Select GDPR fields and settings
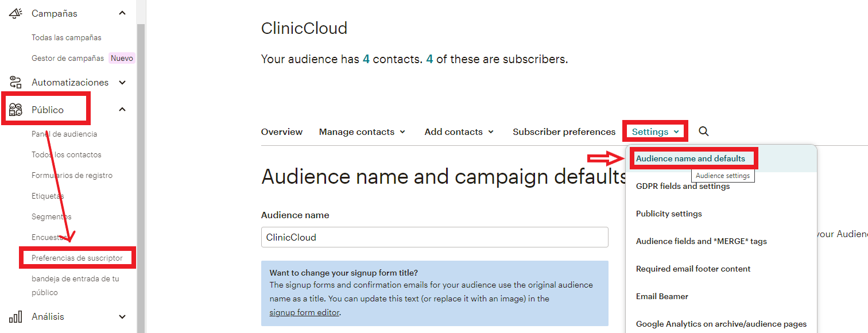 tap(683, 186)
